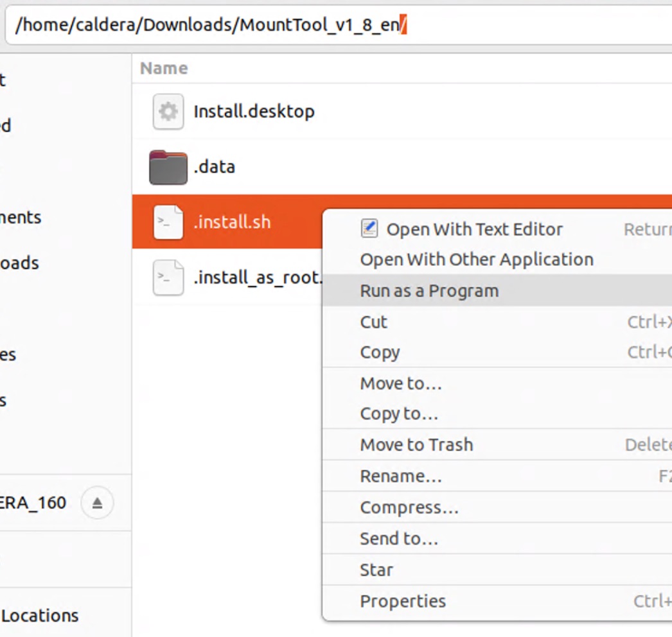Screen dimensions: 672x637
Task: Choose Cut from the context menu
Action: (x=373, y=322)
